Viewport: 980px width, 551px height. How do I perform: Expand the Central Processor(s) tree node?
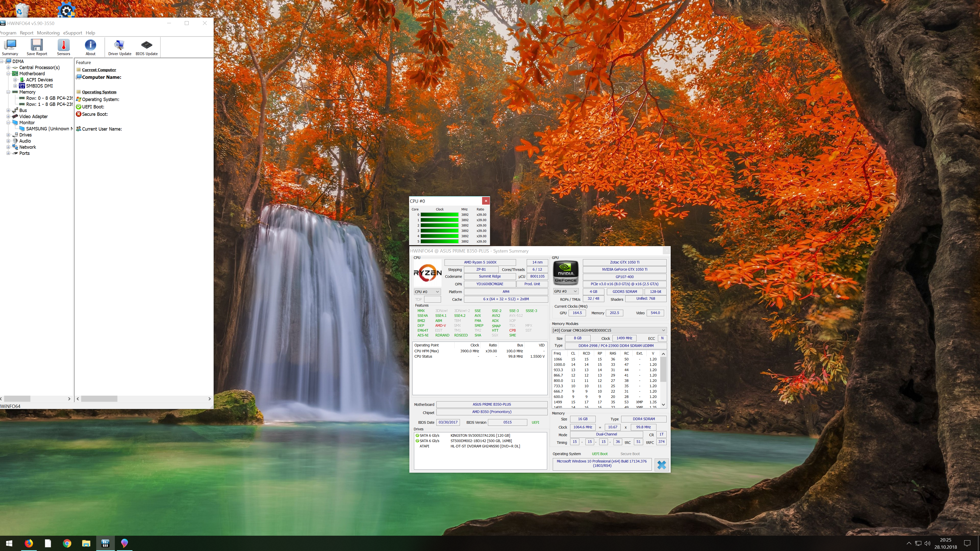click(8, 68)
